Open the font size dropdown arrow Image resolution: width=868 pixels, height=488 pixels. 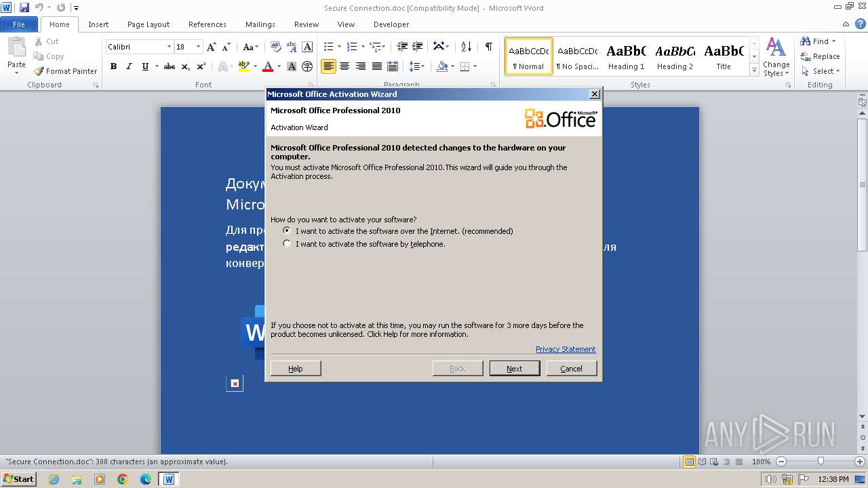coord(198,47)
